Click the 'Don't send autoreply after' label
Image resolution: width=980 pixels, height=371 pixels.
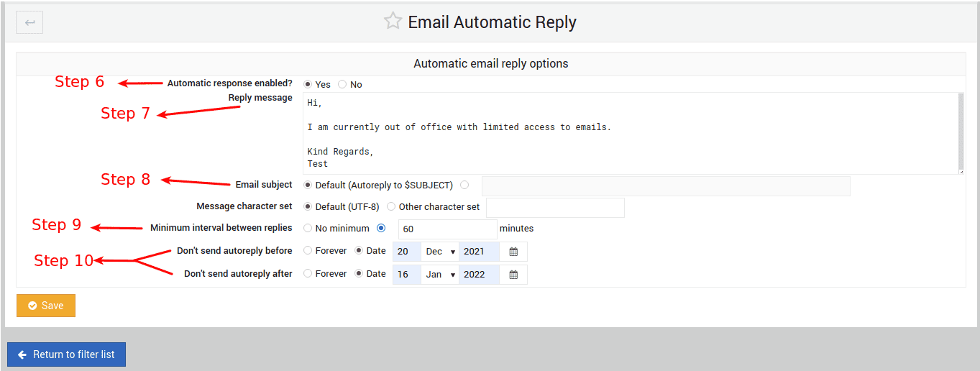coord(238,274)
